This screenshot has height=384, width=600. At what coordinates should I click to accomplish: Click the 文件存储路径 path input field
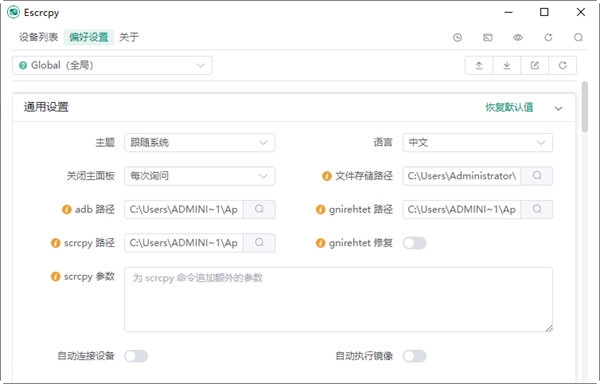[462, 176]
